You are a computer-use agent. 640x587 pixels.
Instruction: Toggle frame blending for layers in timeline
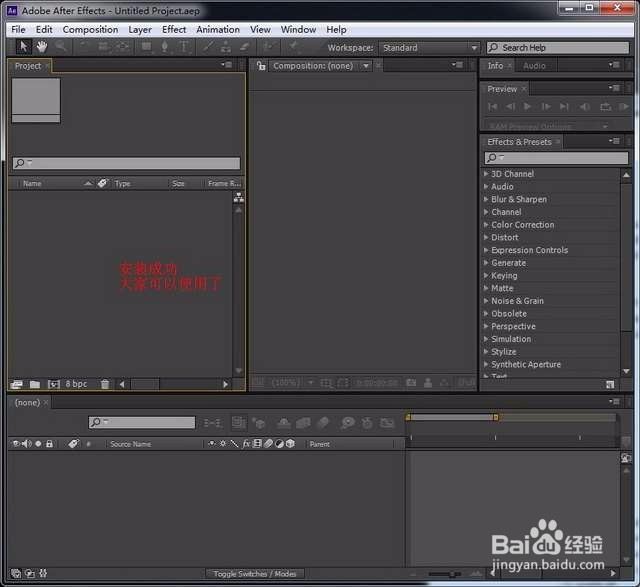(x=303, y=423)
